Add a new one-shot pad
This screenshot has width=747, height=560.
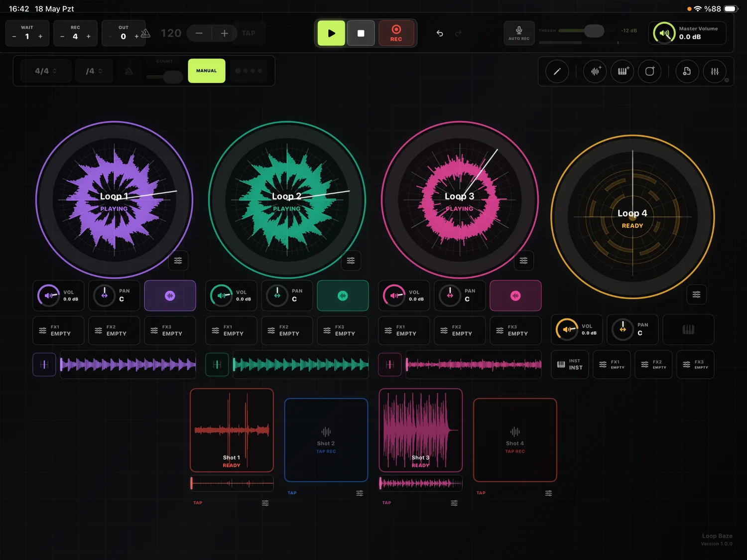tap(650, 71)
